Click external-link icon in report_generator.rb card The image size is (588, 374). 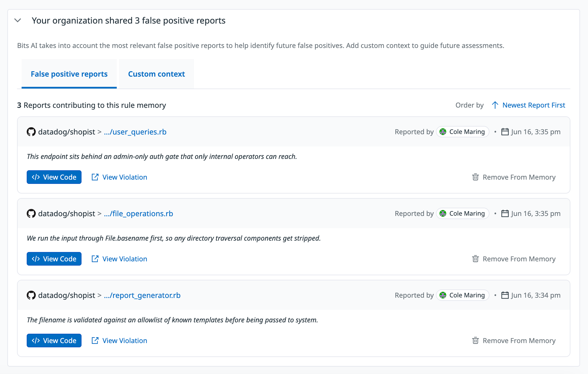pyautogui.click(x=95, y=341)
